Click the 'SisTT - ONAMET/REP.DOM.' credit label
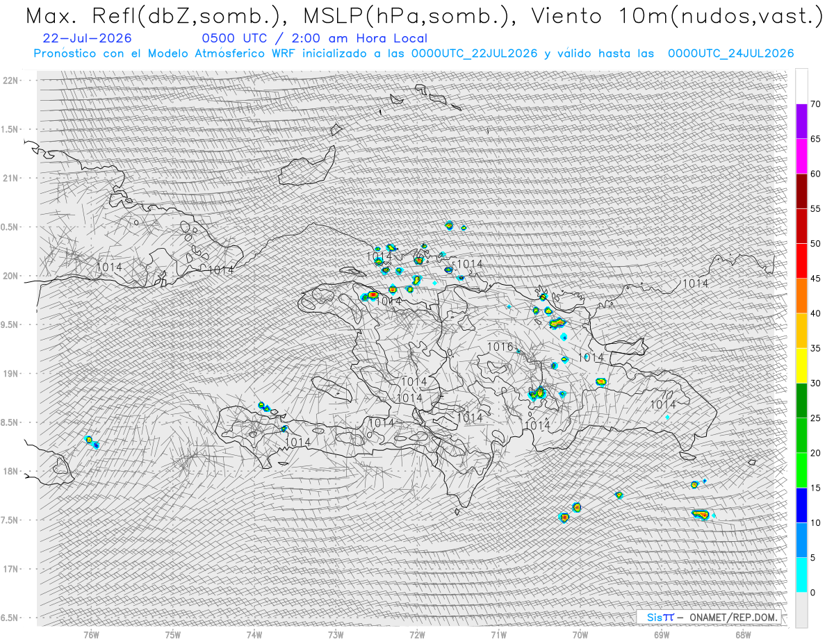 coord(709,617)
